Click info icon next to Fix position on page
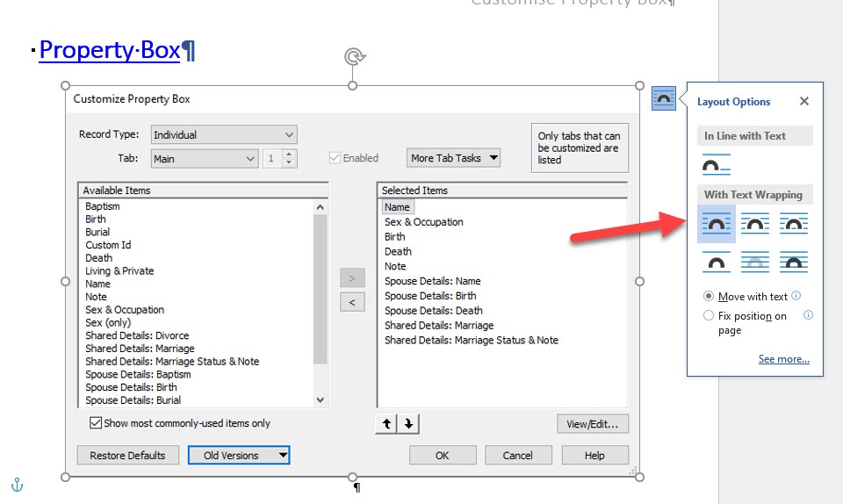 [x=808, y=315]
